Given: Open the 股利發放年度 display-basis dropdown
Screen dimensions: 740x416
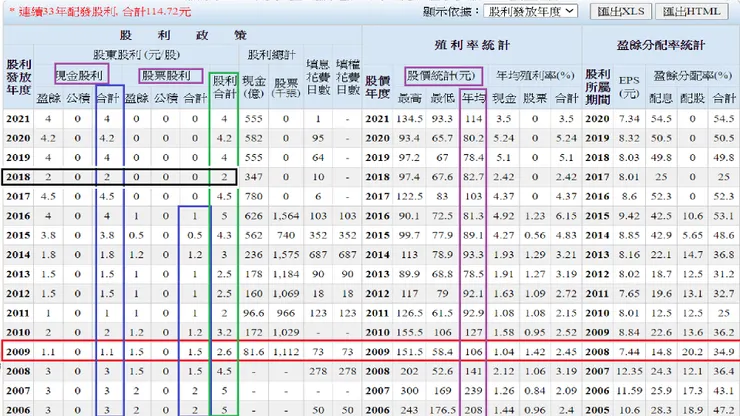Looking at the screenshot, I should (530, 11).
